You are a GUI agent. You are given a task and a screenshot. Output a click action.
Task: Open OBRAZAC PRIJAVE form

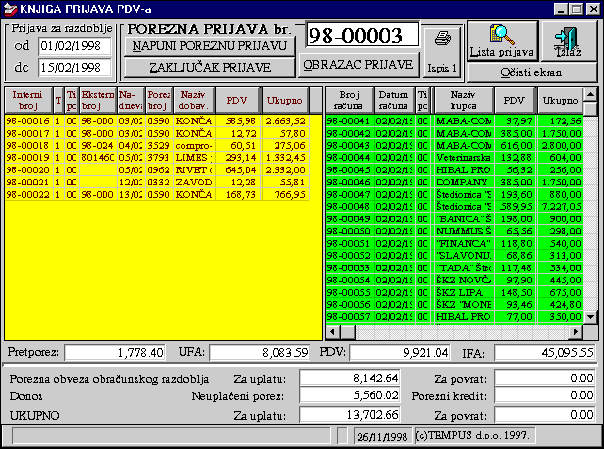(357, 65)
